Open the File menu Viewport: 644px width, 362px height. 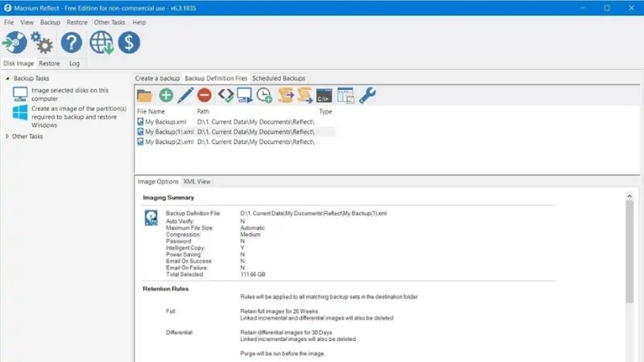[x=9, y=23]
